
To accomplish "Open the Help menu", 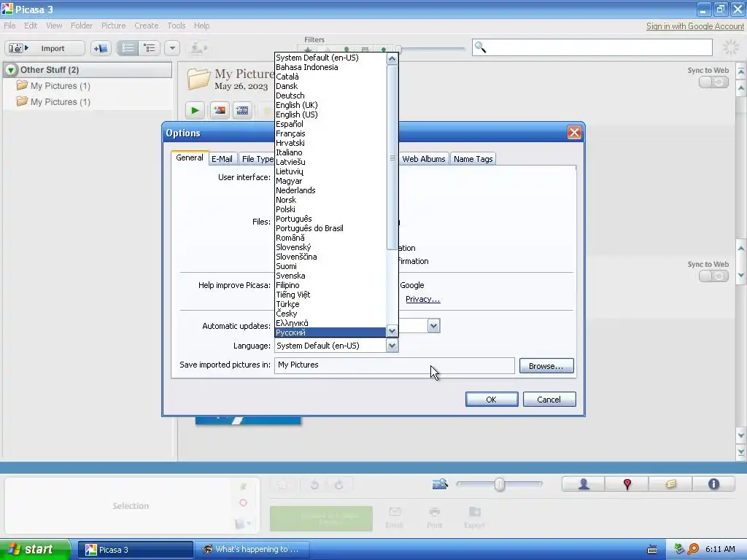I will click(201, 26).
